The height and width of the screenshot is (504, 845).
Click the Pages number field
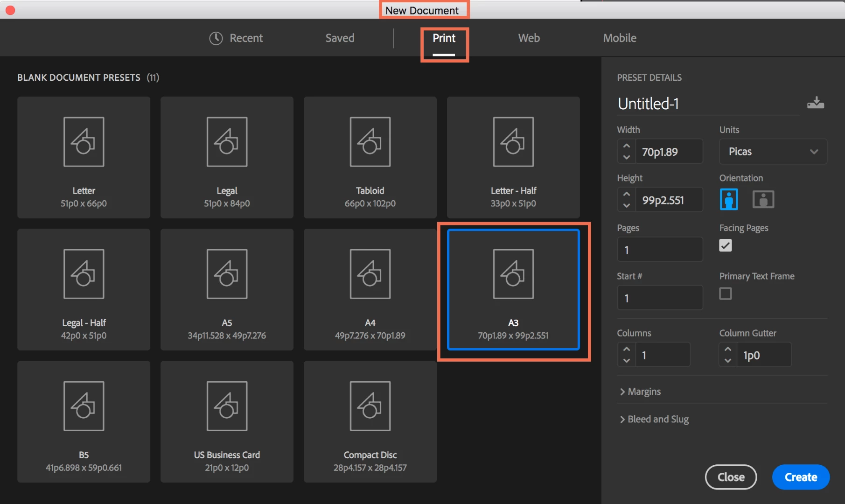(660, 250)
